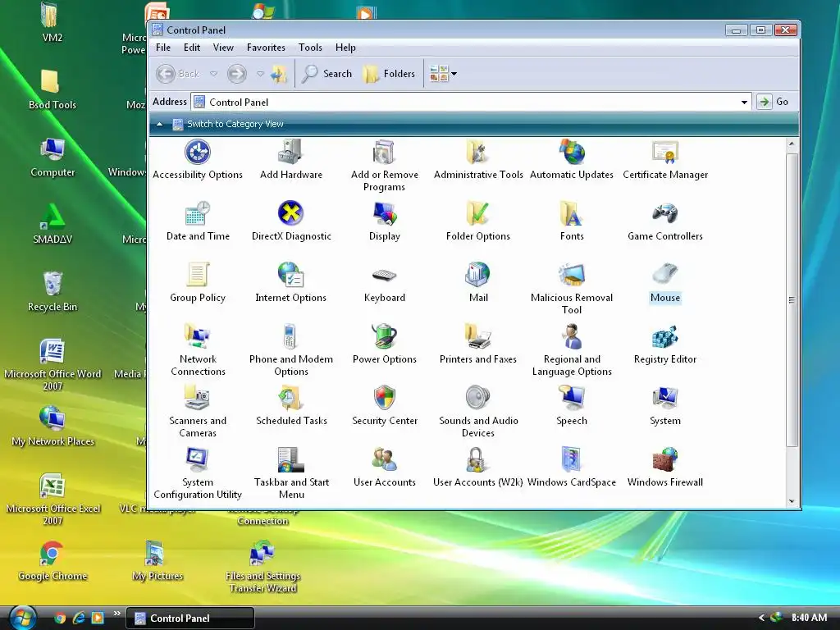Open the Fonts folder
840x630 pixels.
[572, 221]
